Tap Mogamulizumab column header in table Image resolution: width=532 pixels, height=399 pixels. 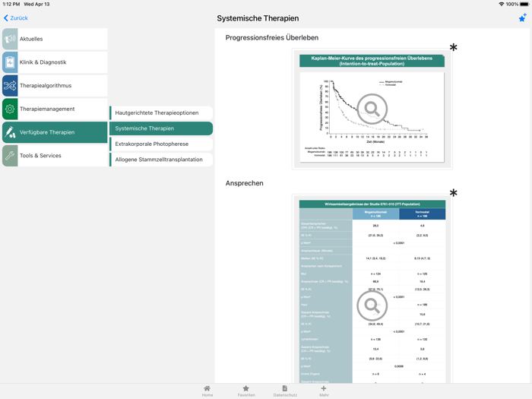point(375,214)
